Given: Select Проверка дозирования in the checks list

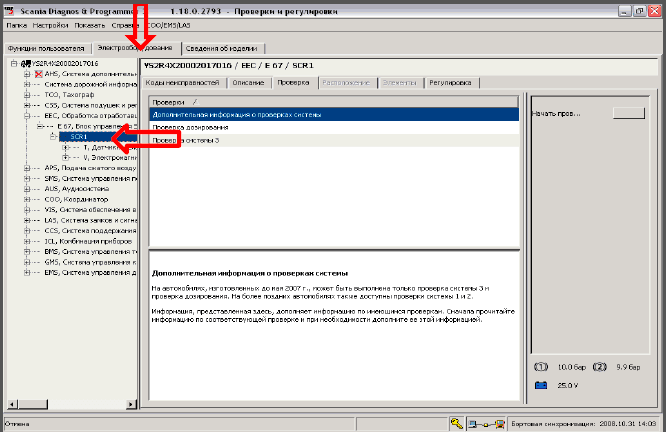Looking at the screenshot, I should coord(190,128).
